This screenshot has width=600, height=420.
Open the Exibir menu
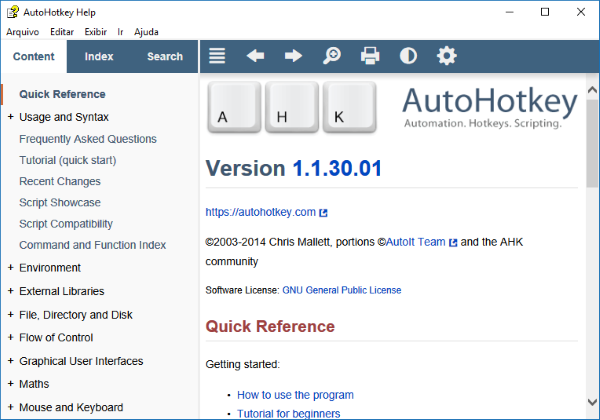pos(96,32)
